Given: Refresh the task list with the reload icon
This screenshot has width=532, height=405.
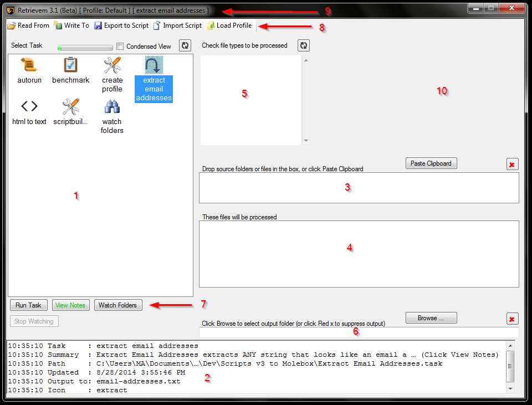Looking at the screenshot, I should (x=185, y=46).
